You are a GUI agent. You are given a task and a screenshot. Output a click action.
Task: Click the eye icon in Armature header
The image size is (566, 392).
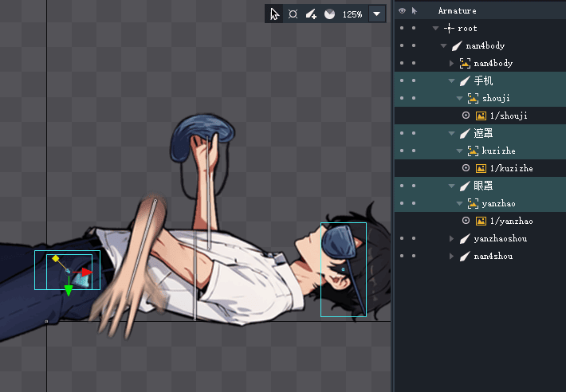(402, 10)
